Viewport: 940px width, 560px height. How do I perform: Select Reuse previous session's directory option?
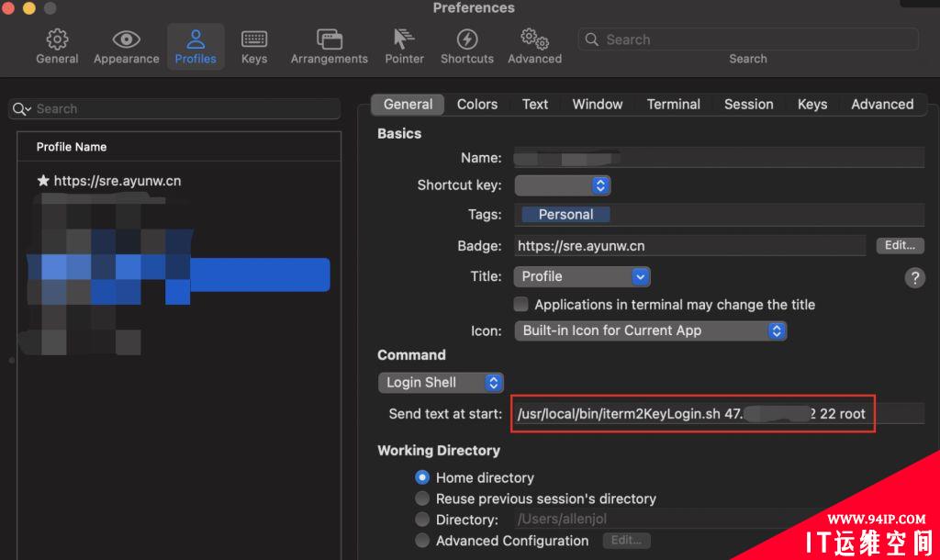coord(422,498)
